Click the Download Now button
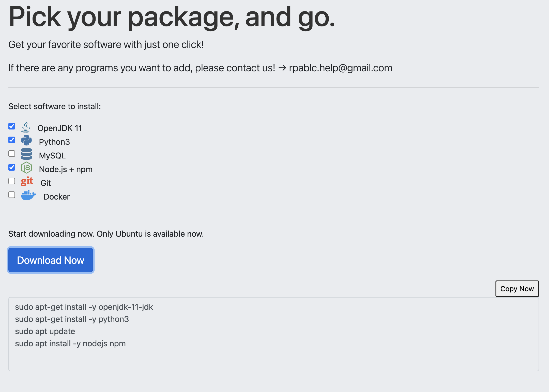The width and height of the screenshot is (549, 392). pos(51,260)
